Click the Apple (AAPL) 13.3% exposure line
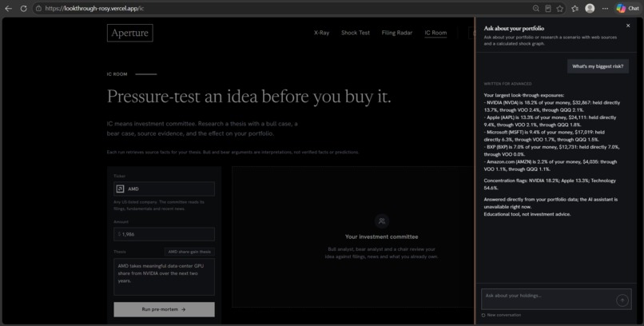The image size is (644, 326). point(550,121)
